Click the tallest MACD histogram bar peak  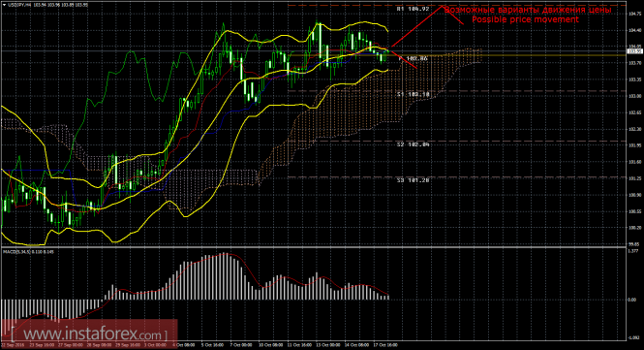click(x=225, y=254)
